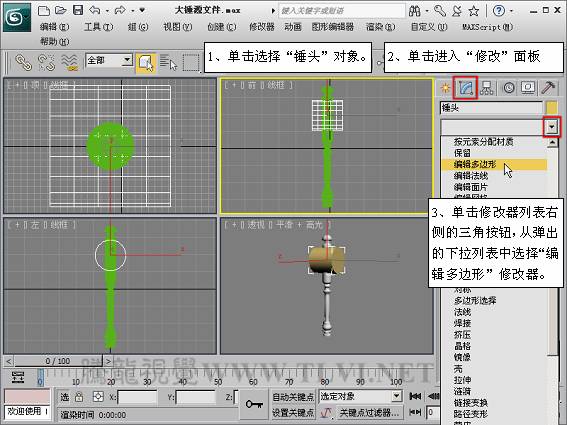Expand the arrow left of the search field
The width and height of the screenshot is (567, 425).
pyautogui.click(x=273, y=11)
